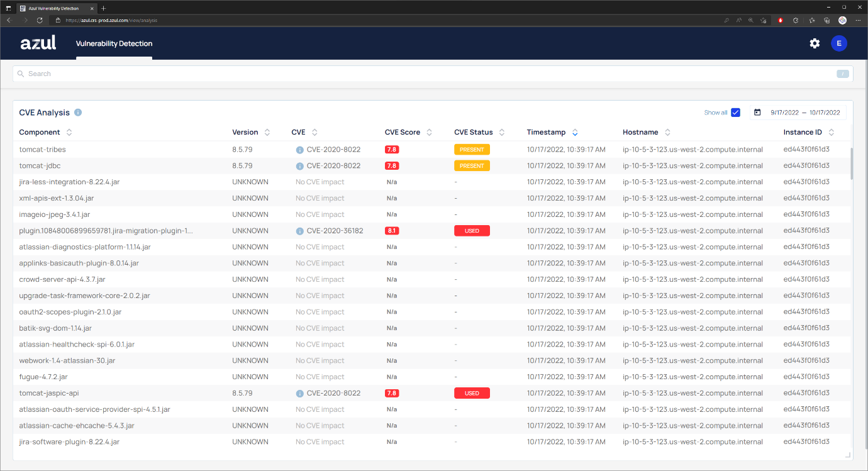Click info icon next to CVE-2020-36182

pyautogui.click(x=300, y=231)
